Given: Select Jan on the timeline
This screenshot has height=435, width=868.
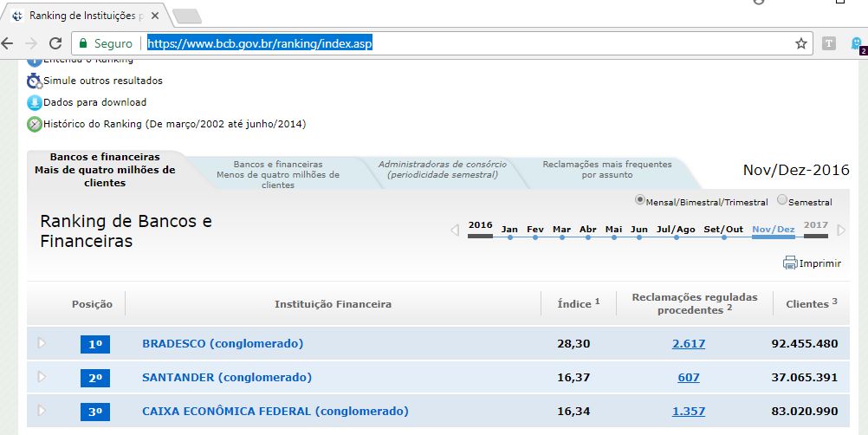Looking at the screenshot, I should [x=509, y=229].
